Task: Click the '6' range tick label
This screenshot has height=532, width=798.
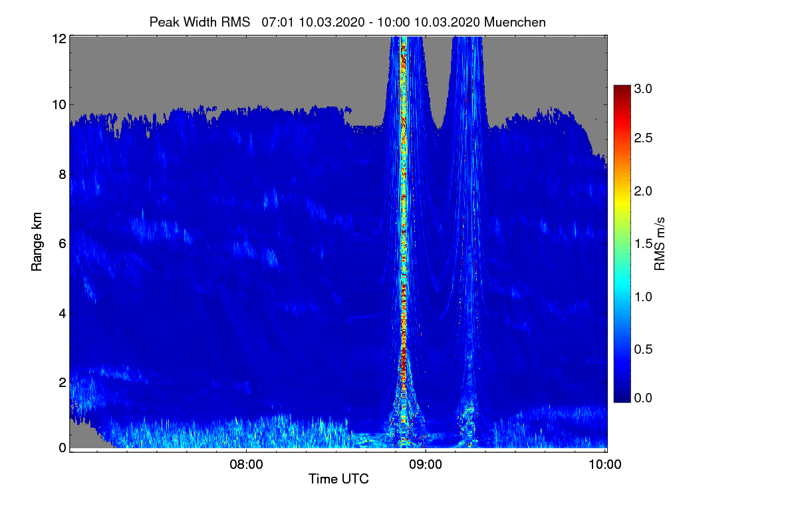Action: (63, 243)
